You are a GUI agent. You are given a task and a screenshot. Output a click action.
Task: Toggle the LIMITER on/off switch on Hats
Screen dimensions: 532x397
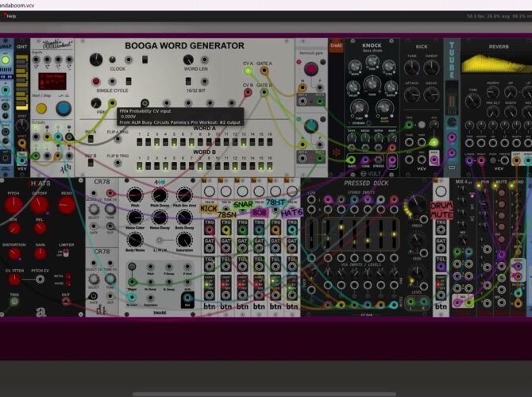tap(66, 254)
